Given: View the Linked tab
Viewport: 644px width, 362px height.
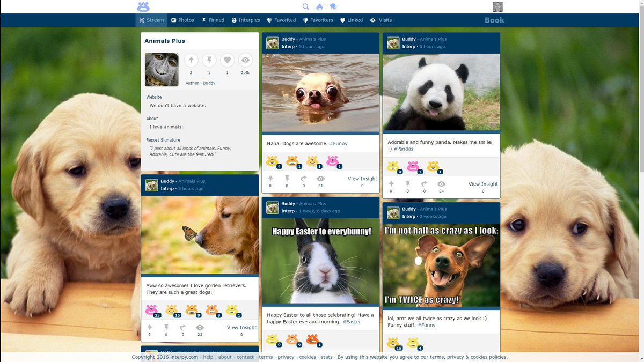Looking at the screenshot, I should point(352,20).
